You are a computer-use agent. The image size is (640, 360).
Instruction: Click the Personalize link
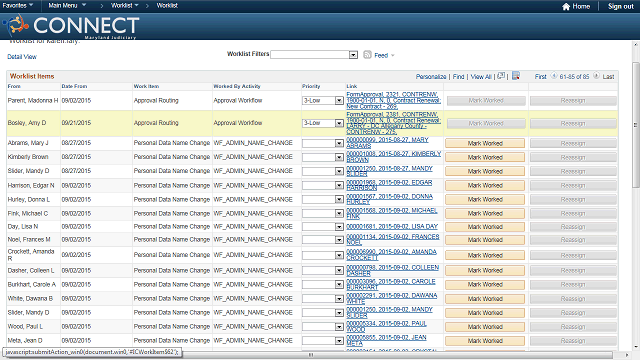(x=431, y=77)
